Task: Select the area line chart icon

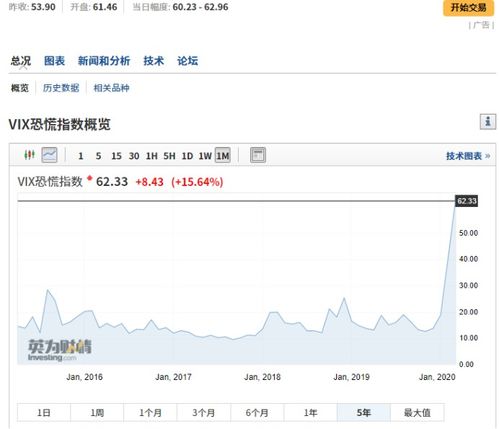Action: 49,155
